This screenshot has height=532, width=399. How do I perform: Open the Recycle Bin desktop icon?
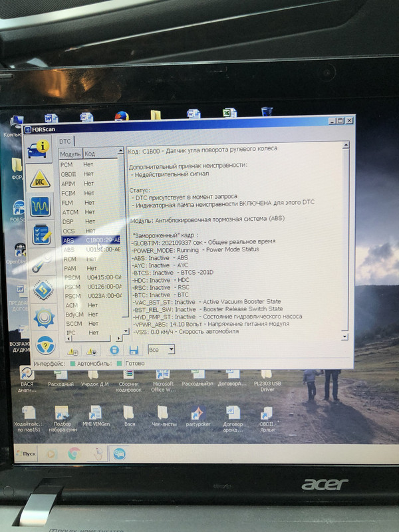point(267,111)
